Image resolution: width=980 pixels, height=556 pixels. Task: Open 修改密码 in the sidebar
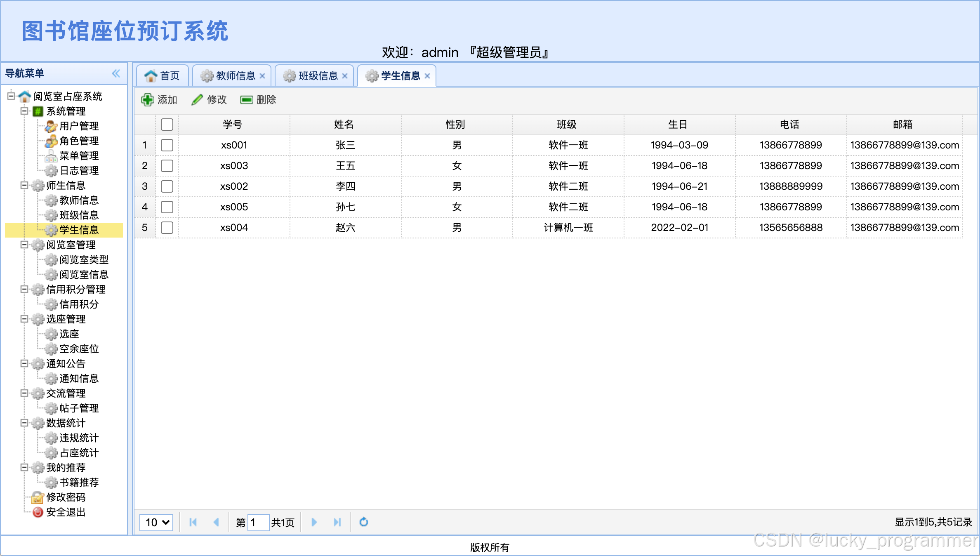[x=66, y=497]
